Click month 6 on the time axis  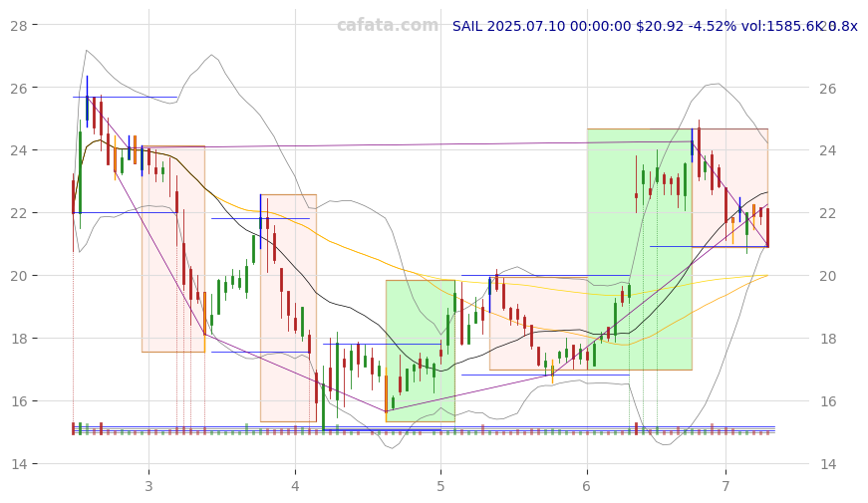(x=587, y=486)
